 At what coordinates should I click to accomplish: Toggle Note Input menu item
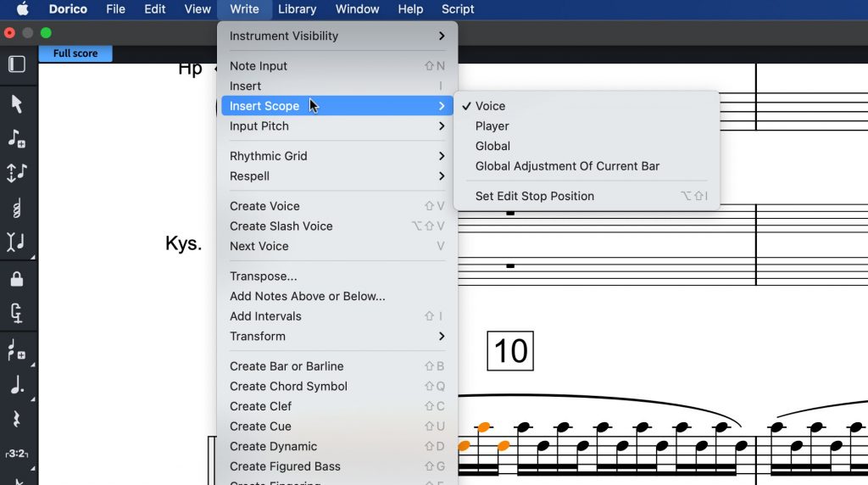coord(337,66)
